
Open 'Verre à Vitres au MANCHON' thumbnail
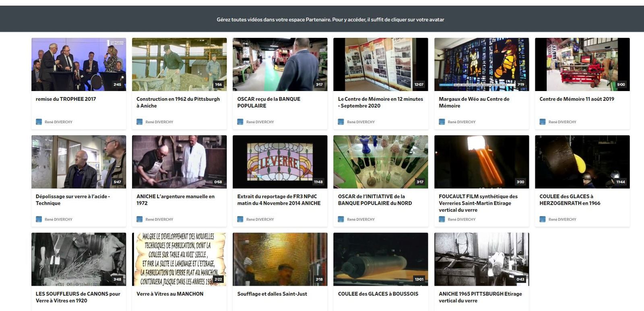[179, 259]
